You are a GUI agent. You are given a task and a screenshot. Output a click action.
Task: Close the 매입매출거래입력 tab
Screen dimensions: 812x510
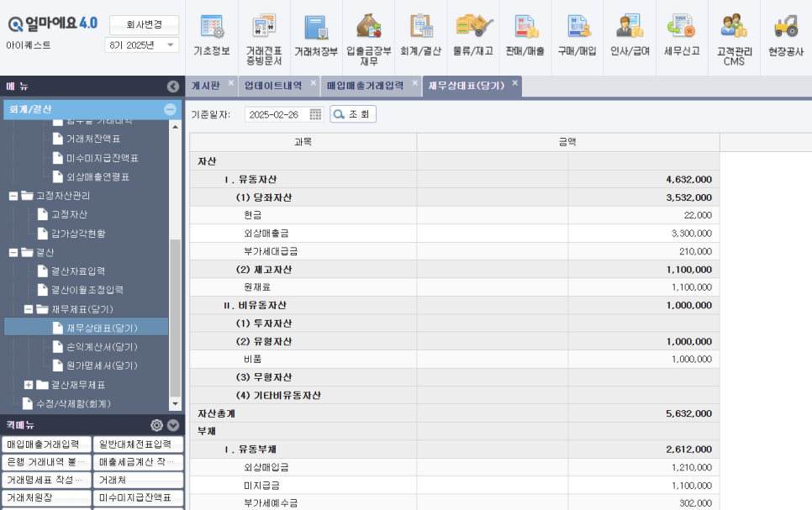pos(414,82)
